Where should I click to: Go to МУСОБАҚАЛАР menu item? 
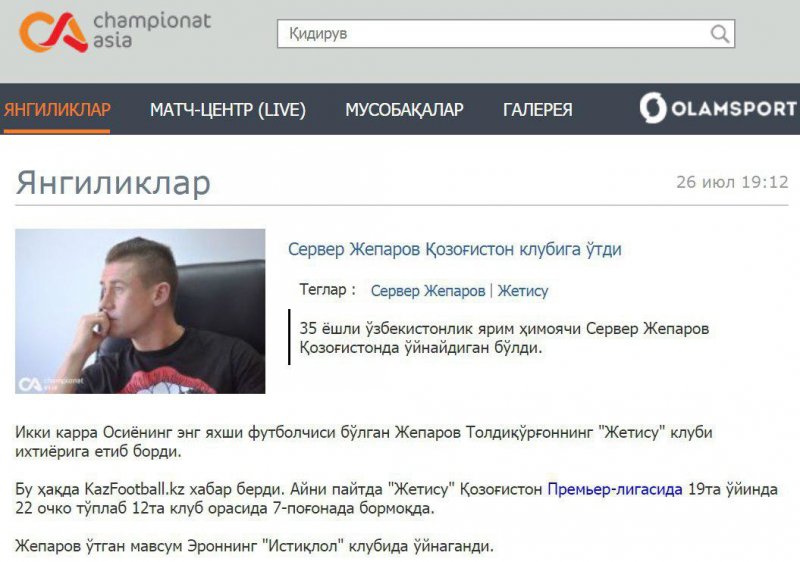[x=404, y=110]
